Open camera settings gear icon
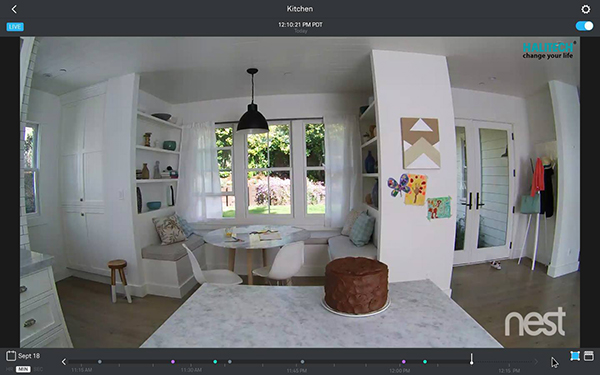 click(585, 9)
